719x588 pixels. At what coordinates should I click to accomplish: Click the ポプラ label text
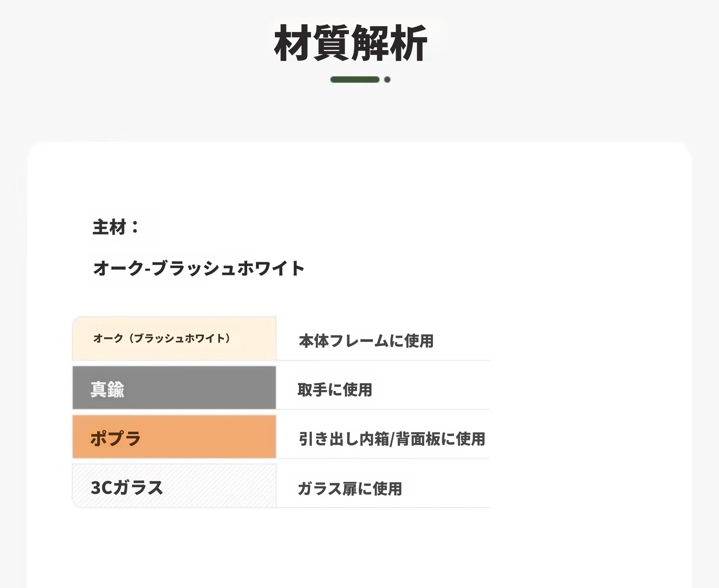[116, 438]
